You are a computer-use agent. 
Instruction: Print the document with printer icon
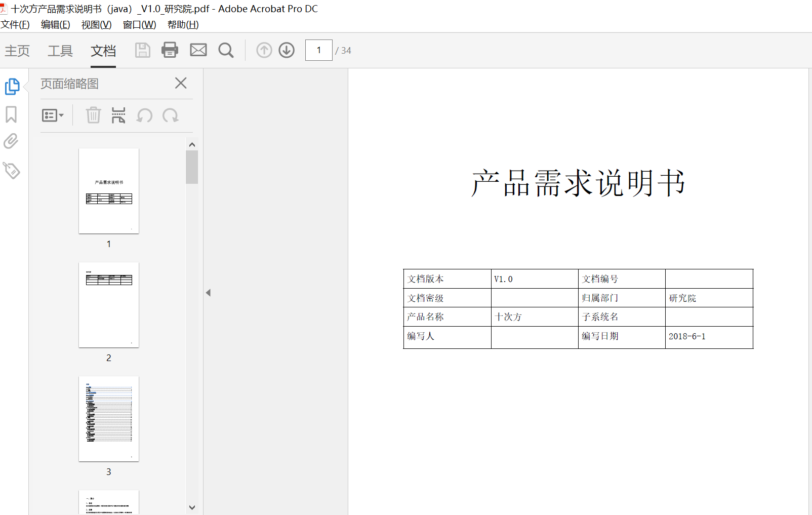(x=170, y=50)
